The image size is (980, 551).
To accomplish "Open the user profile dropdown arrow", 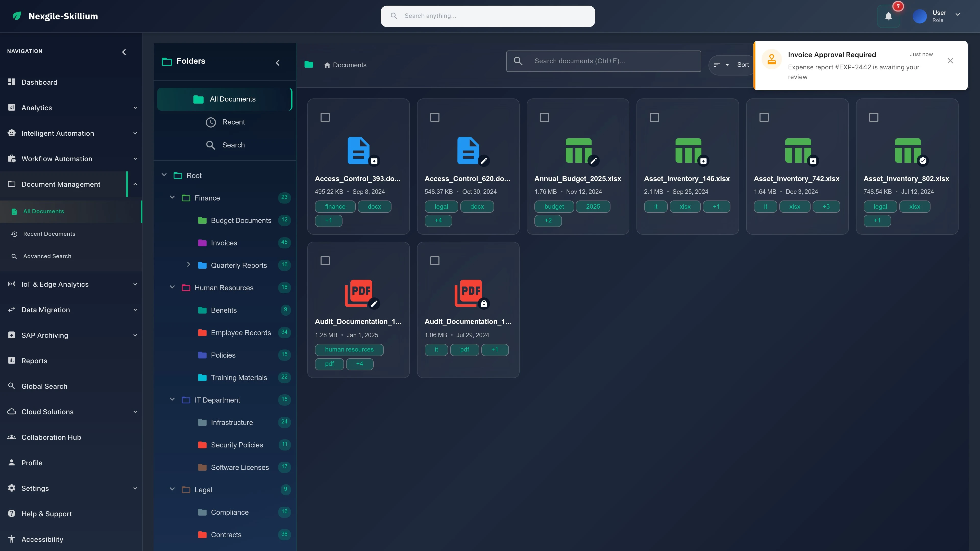I will point(958,15).
